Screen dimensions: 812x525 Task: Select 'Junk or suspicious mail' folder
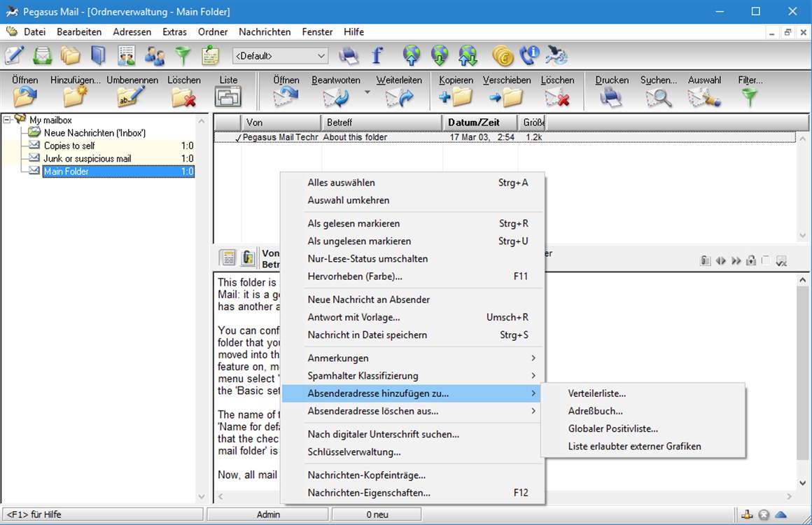pyautogui.click(x=87, y=158)
